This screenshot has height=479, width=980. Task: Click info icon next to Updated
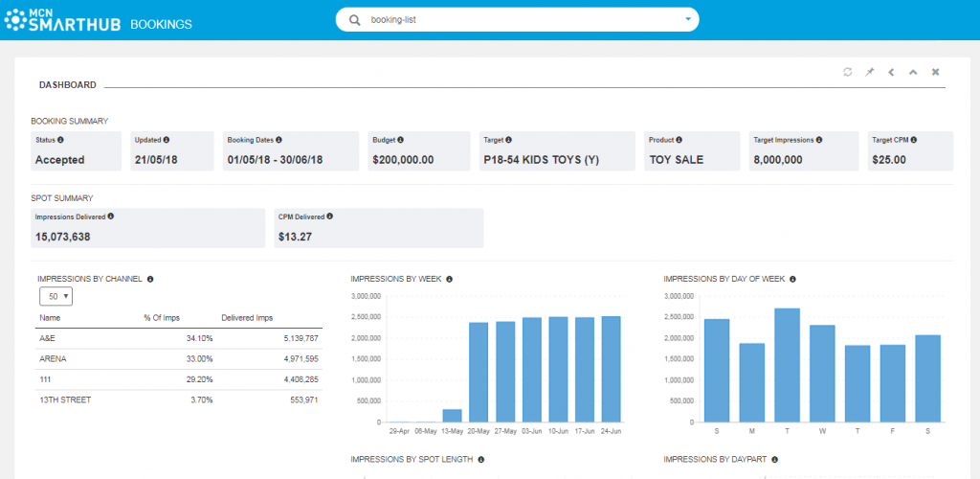point(167,140)
